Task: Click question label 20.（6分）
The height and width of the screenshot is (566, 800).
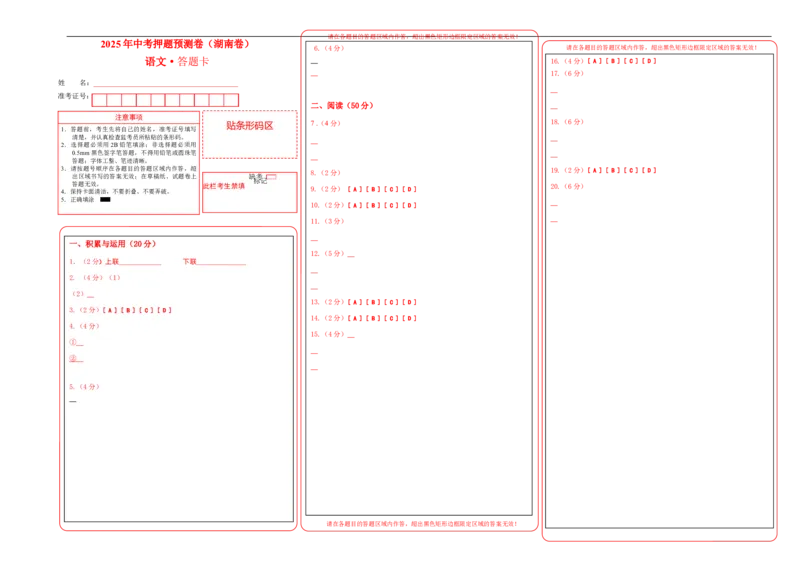Action: (567, 187)
